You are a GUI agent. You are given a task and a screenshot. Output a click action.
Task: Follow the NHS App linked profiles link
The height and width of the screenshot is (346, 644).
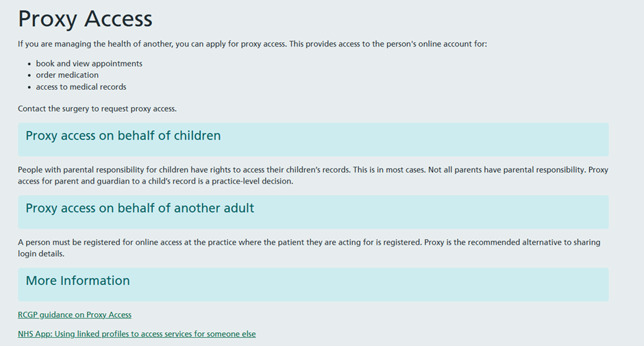tap(136, 334)
